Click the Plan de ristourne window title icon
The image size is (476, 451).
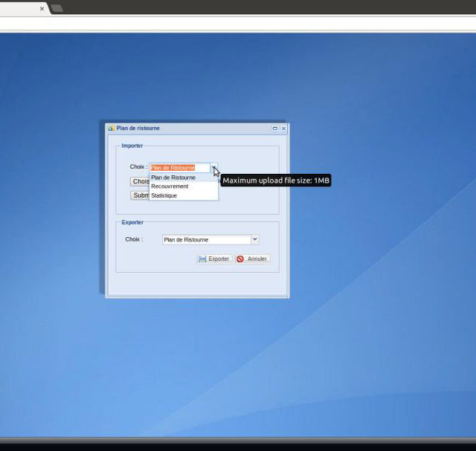pyautogui.click(x=112, y=129)
